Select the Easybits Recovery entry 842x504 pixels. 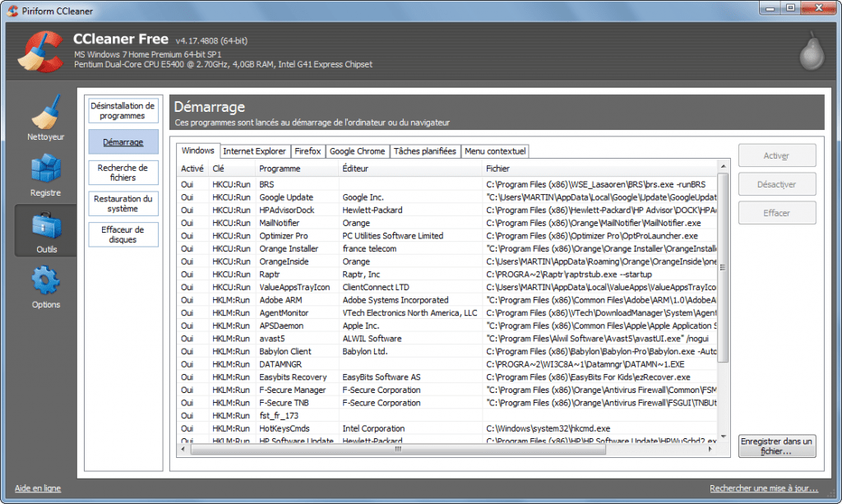point(447,377)
